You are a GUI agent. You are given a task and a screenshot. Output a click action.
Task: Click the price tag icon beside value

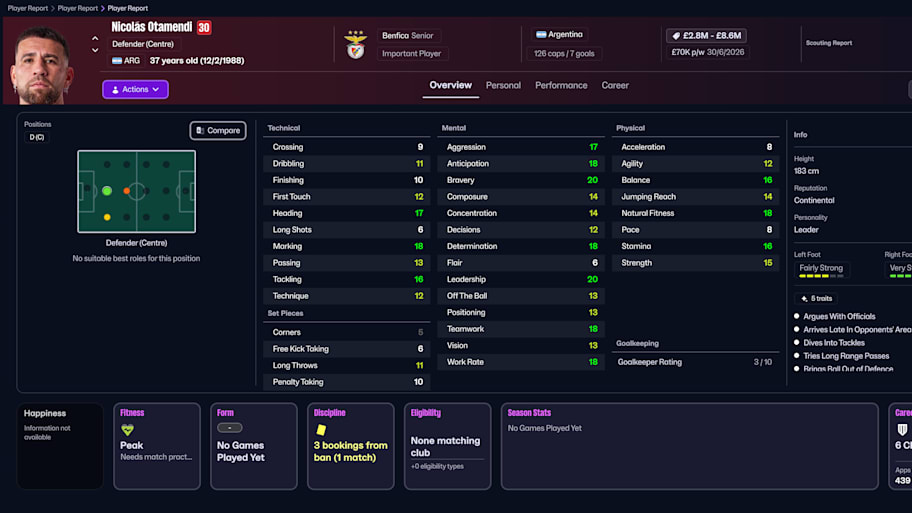(676, 36)
